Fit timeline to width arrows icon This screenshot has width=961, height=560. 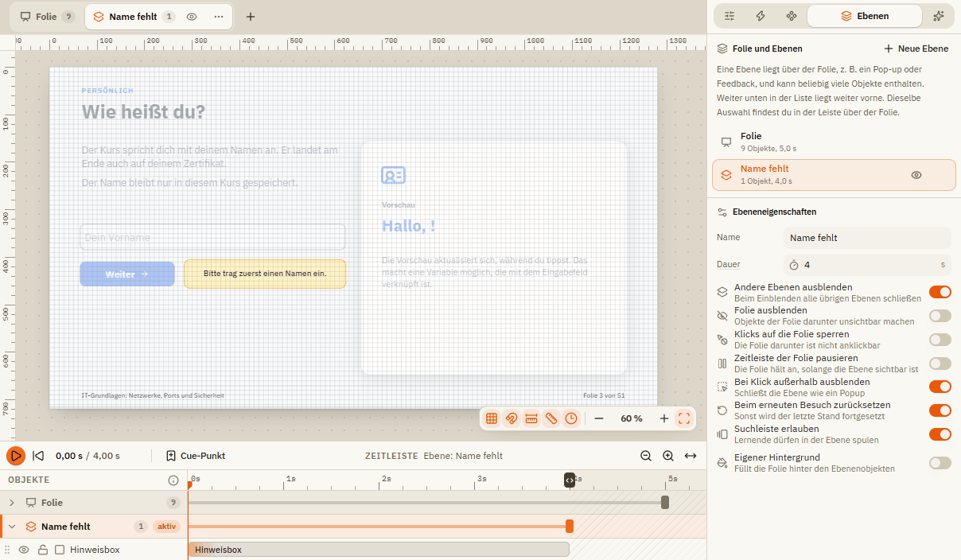[691, 456]
